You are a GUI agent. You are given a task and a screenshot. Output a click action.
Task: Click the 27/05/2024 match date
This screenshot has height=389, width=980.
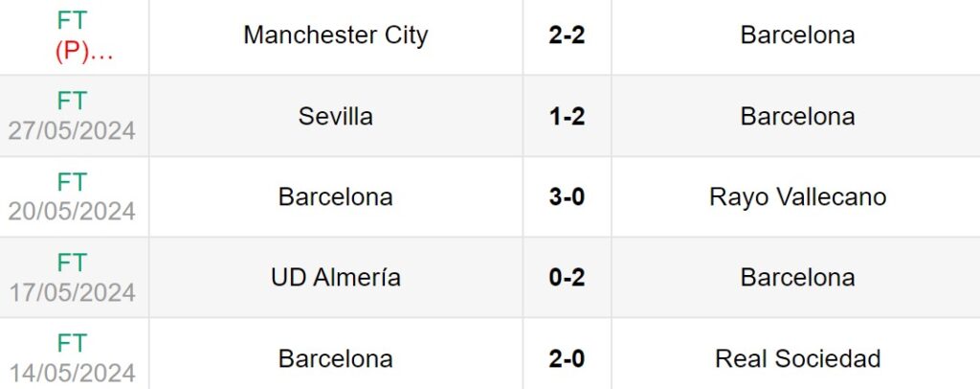coord(72,131)
